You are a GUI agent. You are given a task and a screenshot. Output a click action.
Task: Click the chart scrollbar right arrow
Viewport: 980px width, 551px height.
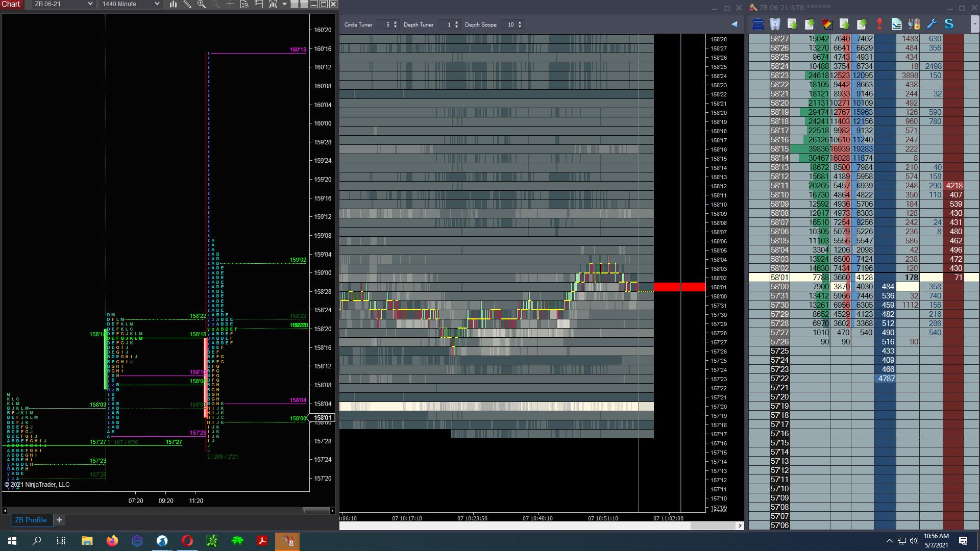tap(332, 510)
